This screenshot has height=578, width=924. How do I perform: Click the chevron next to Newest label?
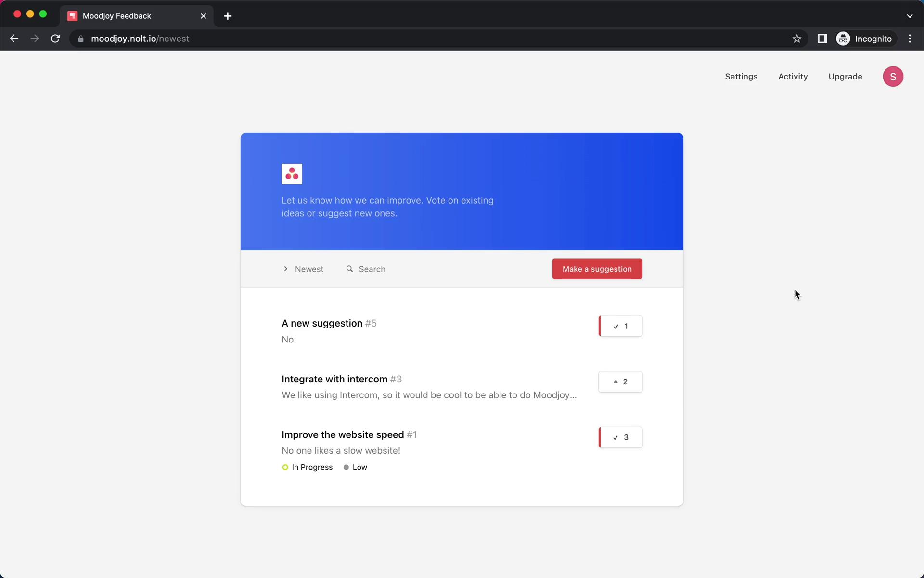[285, 268]
